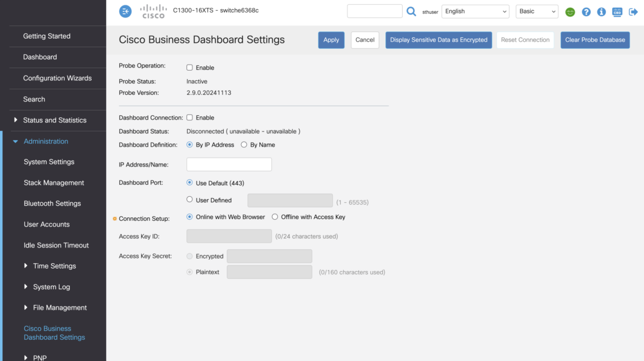Click the Clear Probe Database button
Image resolution: width=644 pixels, height=361 pixels.
[x=595, y=40]
